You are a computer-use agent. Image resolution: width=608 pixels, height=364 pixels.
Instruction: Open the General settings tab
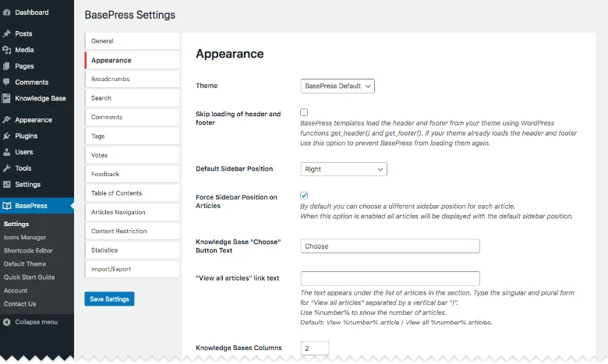[x=132, y=41]
